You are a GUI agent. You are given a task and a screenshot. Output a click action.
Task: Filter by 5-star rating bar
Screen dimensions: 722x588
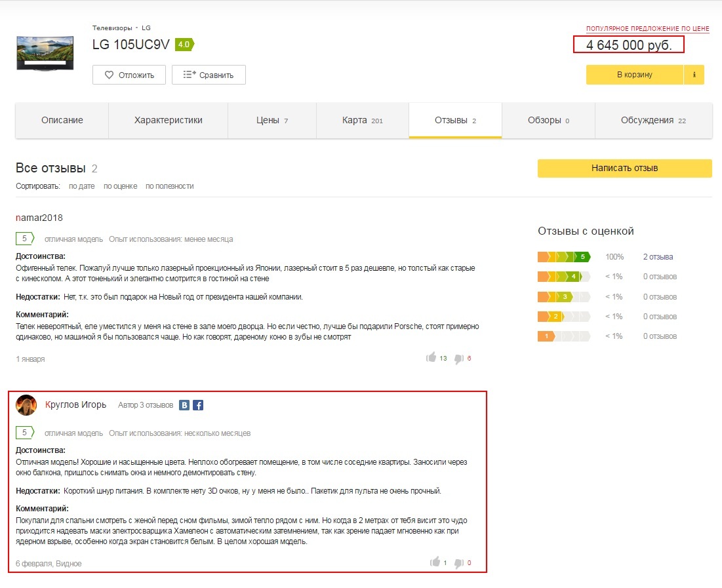pyautogui.click(x=563, y=257)
